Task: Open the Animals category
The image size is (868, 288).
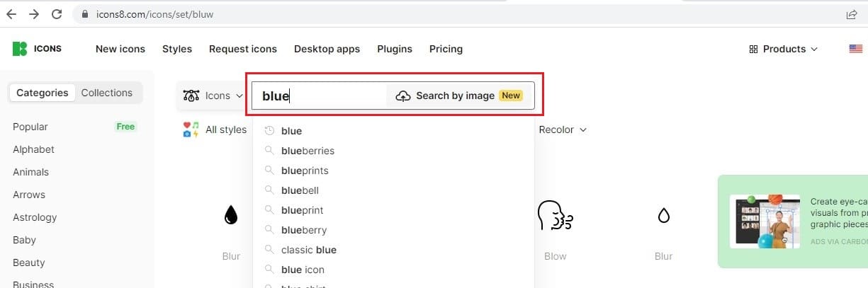Action: pyautogui.click(x=30, y=172)
